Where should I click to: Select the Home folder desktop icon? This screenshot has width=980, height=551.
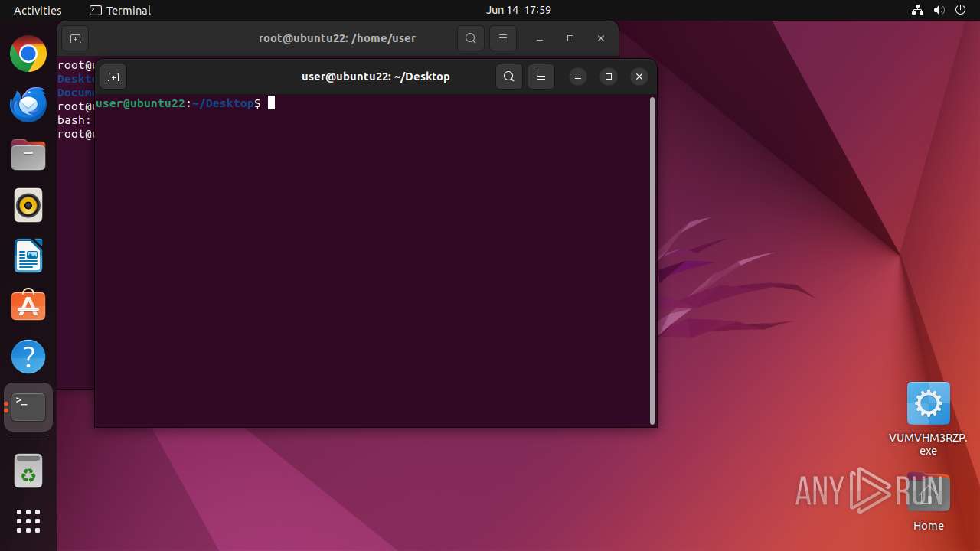pos(928,502)
